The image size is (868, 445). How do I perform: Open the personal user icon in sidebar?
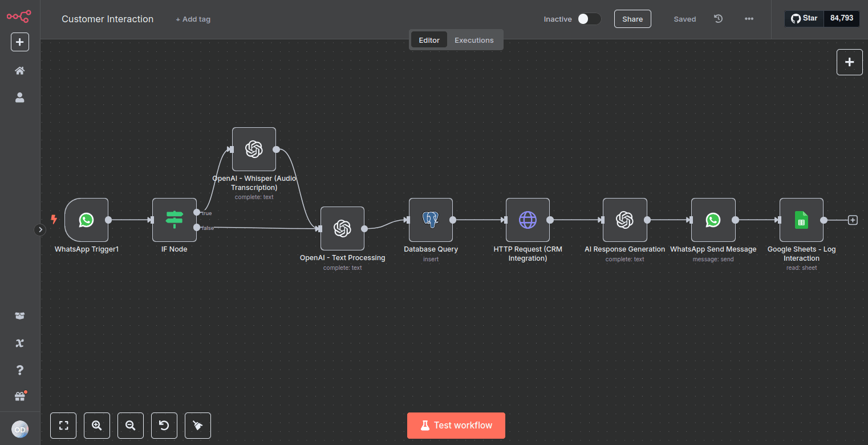click(20, 98)
